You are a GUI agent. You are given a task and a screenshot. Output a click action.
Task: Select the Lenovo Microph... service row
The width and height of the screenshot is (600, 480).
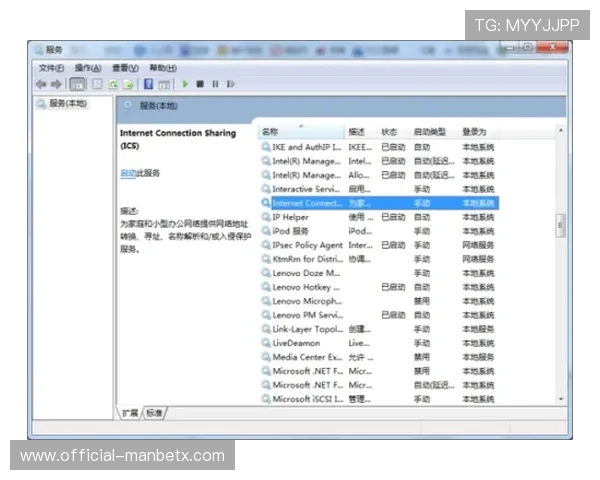tap(380, 301)
